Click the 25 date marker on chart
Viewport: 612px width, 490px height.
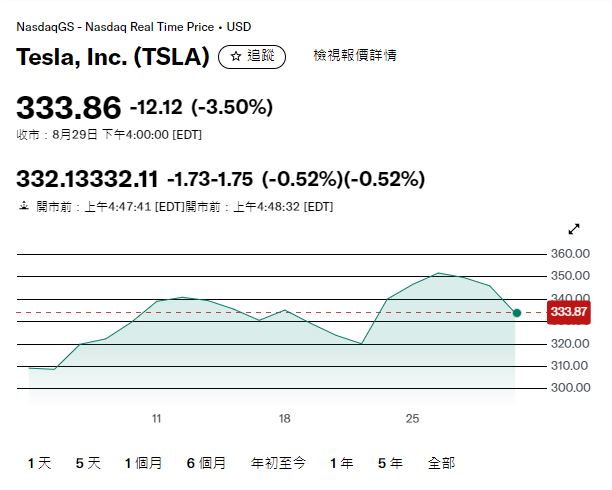click(413, 419)
